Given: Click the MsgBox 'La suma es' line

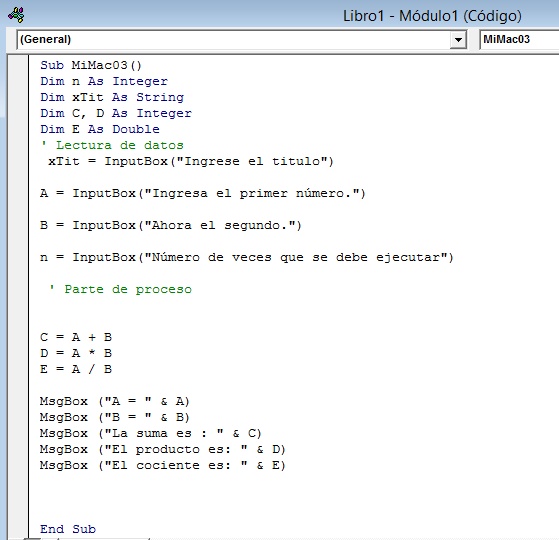Looking at the screenshot, I should pos(151,433).
